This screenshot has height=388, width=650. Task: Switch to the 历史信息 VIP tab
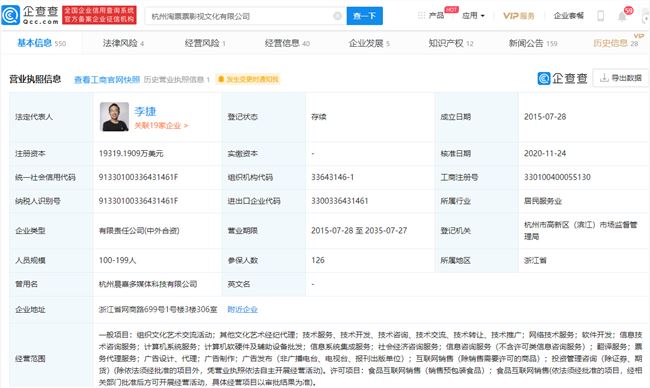point(616,43)
